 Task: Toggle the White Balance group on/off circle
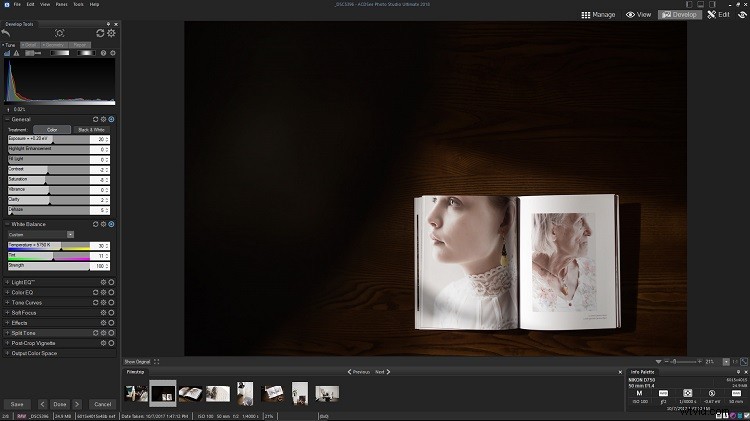[111, 224]
